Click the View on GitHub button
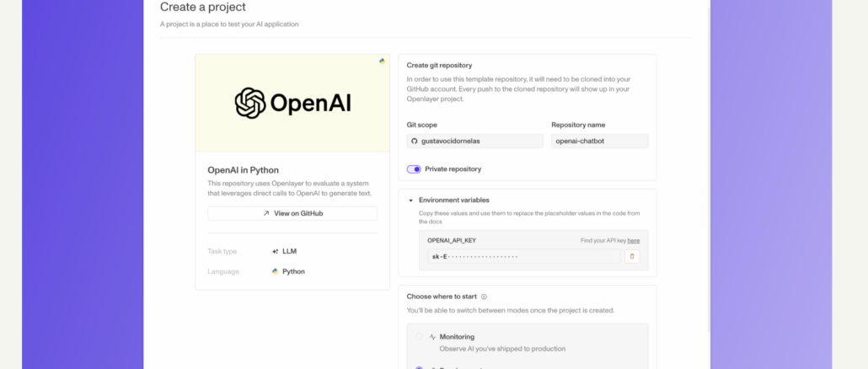This screenshot has width=868, height=369. tap(292, 214)
